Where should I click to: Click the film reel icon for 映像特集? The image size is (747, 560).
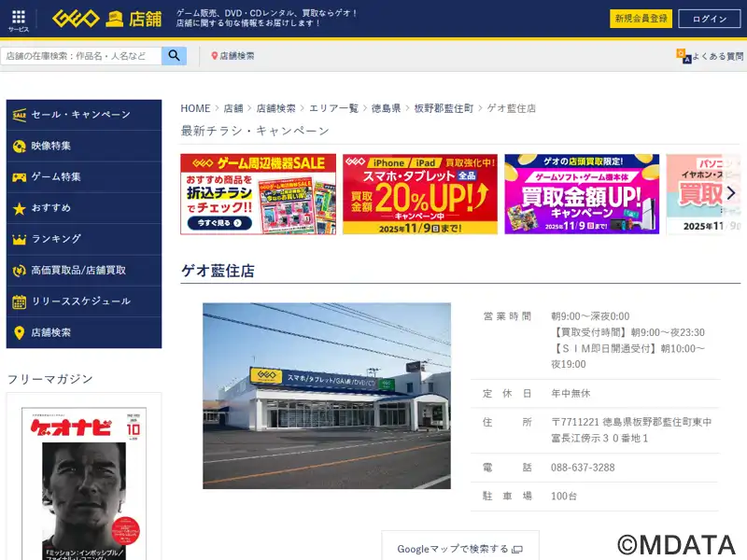19,147
